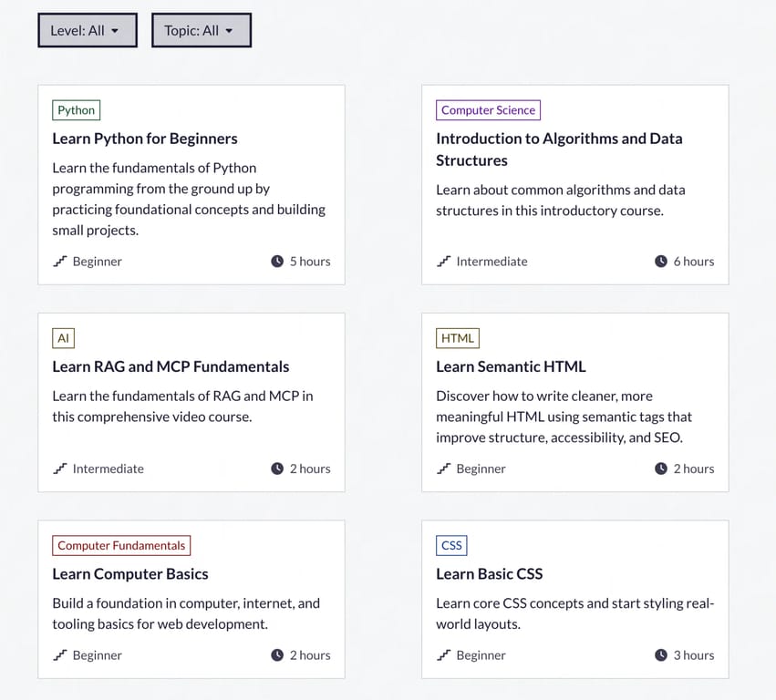Select the Computer Science topic tag
The width and height of the screenshot is (776, 700).
point(488,109)
